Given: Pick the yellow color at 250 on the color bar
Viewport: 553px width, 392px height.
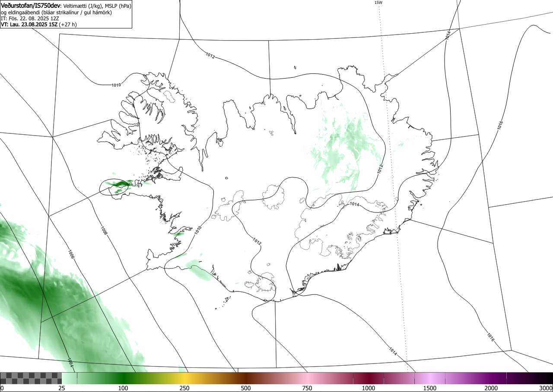Looking at the screenshot, I should click(184, 378).
